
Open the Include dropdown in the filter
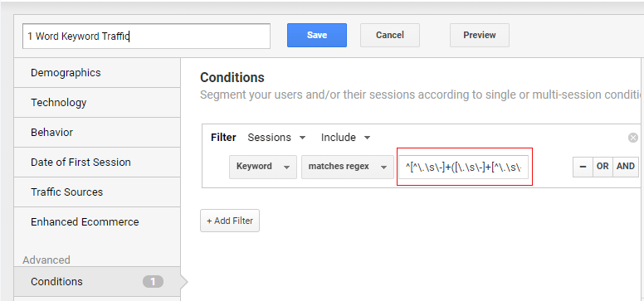pyautogui.click(x=345, y=138)
